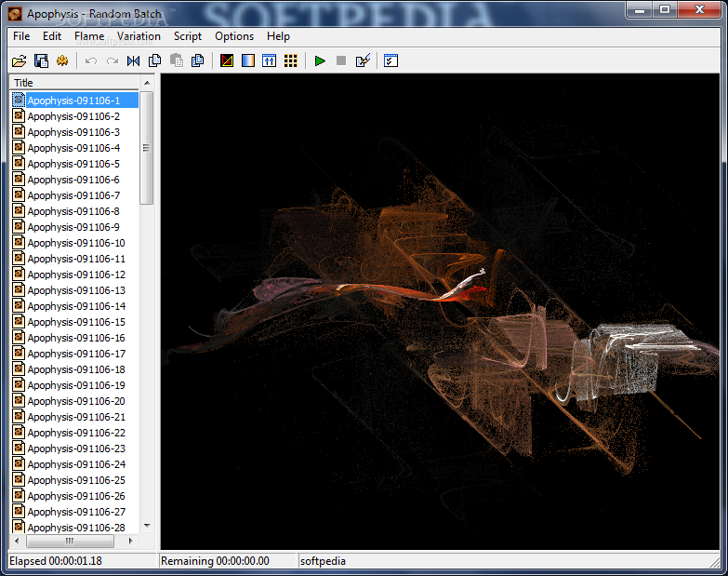Image resolution: width=728 pixels, height=576 pixels.
Task: Select flame Apophysis-091106-18
Action: [x=74, y=369]
